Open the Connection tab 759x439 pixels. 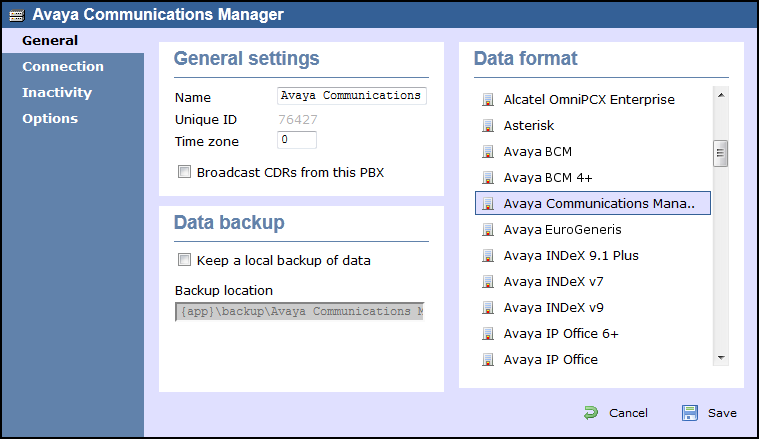pyautogui.click(x=63, y=66)
